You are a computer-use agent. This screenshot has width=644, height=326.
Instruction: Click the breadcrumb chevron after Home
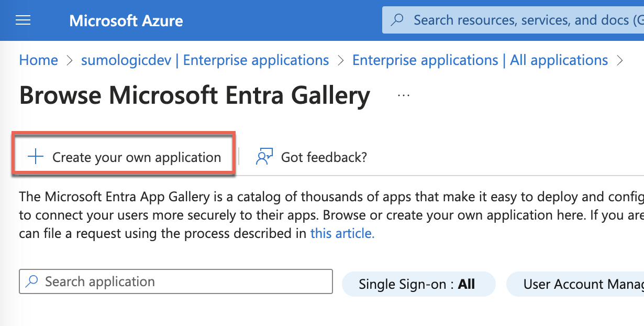click(69, 60)
